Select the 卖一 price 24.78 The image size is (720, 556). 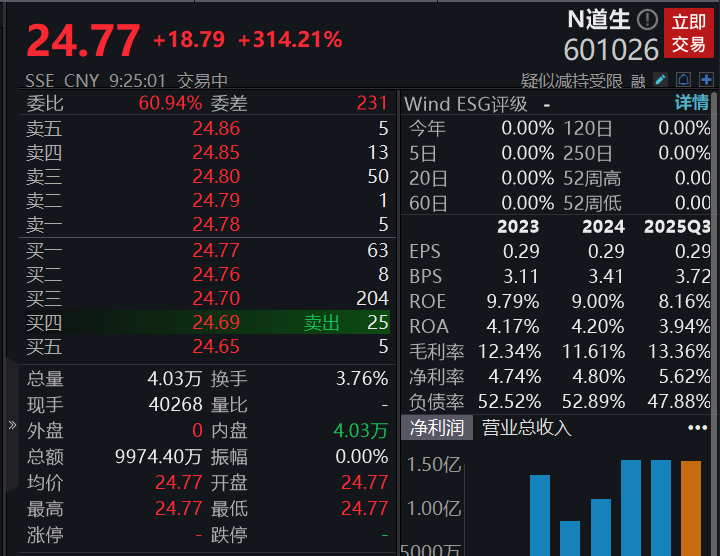216,224
